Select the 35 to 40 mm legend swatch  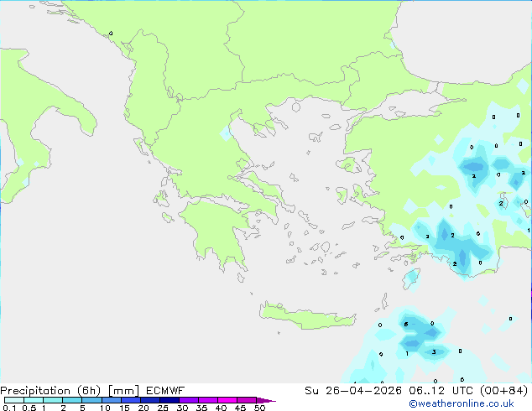pos(208,400)
